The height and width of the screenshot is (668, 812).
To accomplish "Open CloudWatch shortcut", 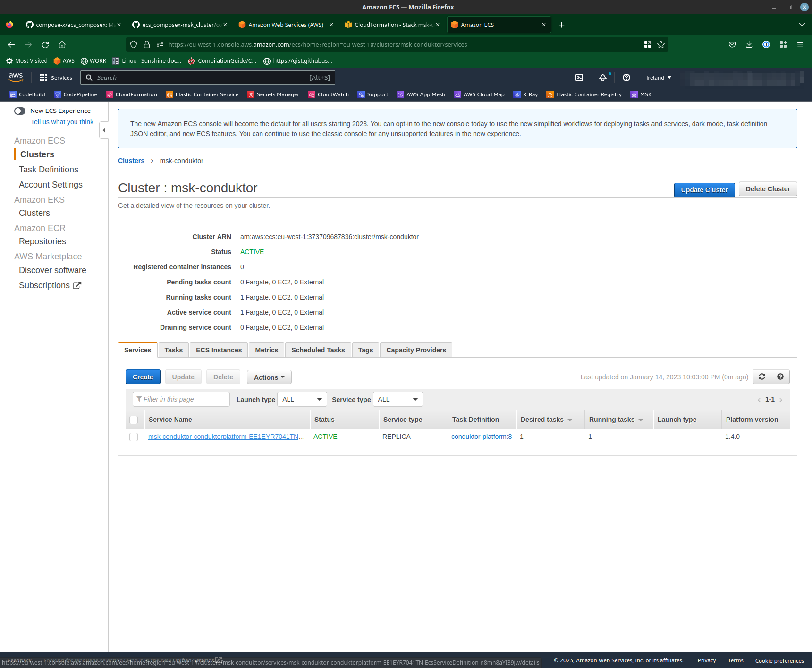I will (329, 94).
